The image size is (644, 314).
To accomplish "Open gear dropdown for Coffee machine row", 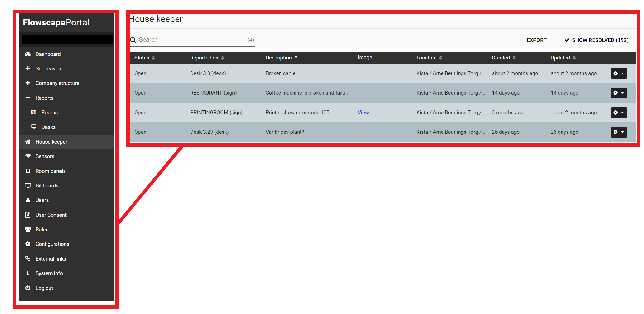I will click(x=619, y=93).
